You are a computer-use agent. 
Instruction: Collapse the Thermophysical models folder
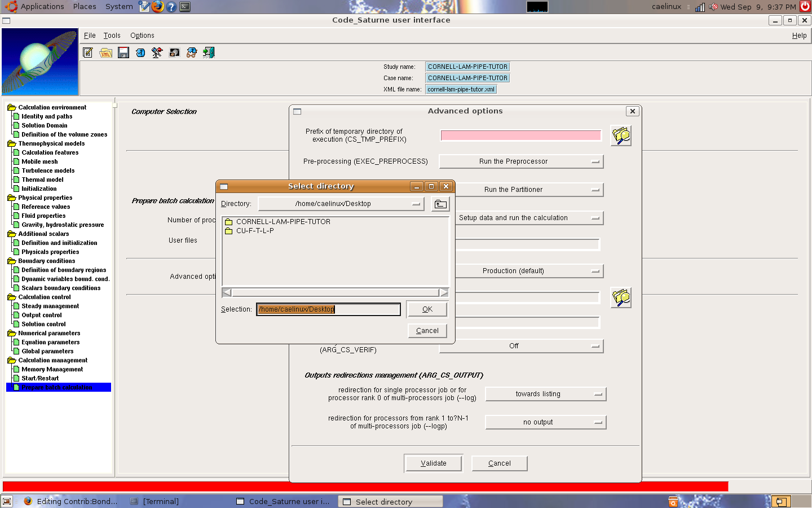tap(11, 143)
